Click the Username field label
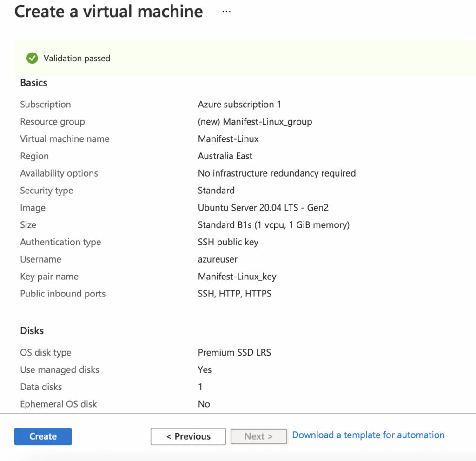Image resolution: width=476 pixels, height=461 pixels. pyautogui.click(x=41, y=259)
